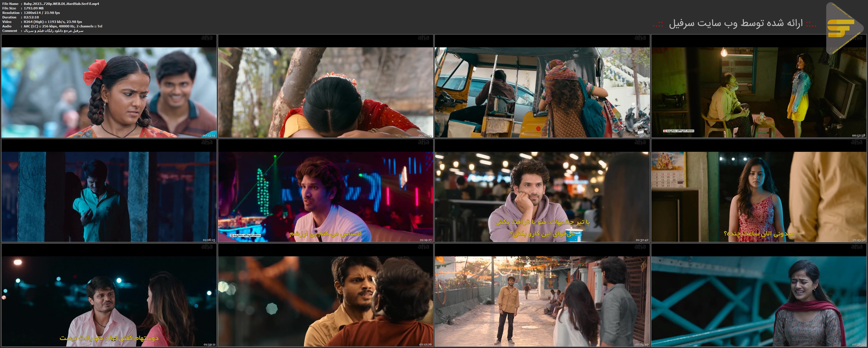Open the thumbnail of the woman resting her head down

coord(326,86)
